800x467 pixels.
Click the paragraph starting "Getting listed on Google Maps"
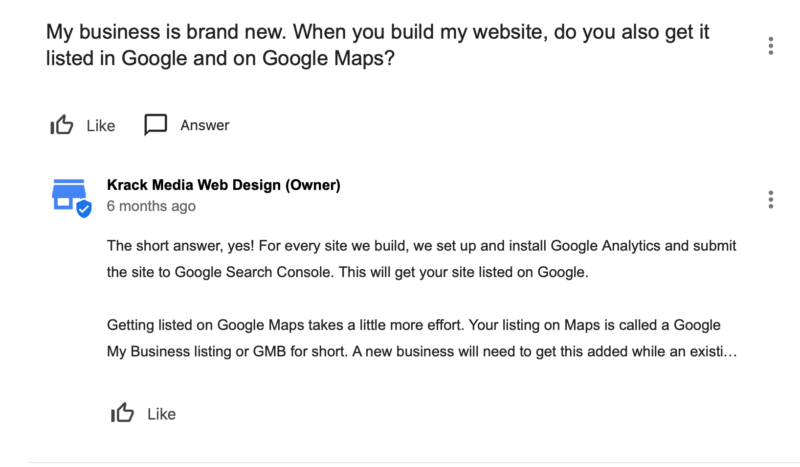[420, 327]
